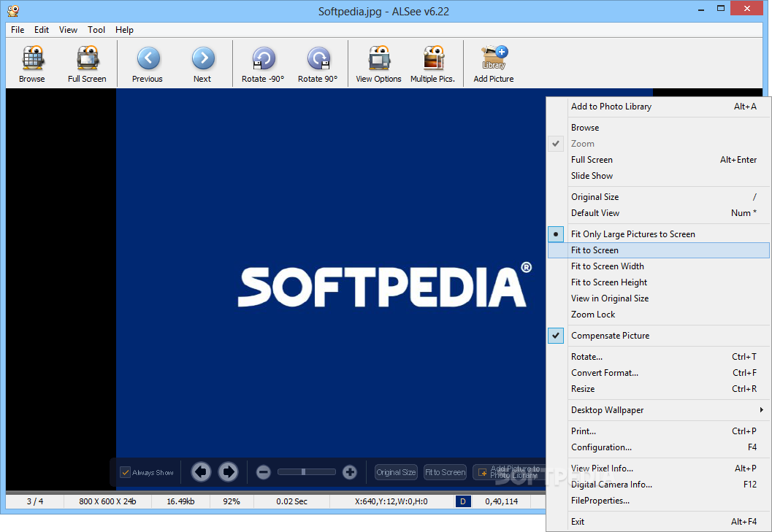Expand Desktop Wallpaper submenu

click(658, 410)
